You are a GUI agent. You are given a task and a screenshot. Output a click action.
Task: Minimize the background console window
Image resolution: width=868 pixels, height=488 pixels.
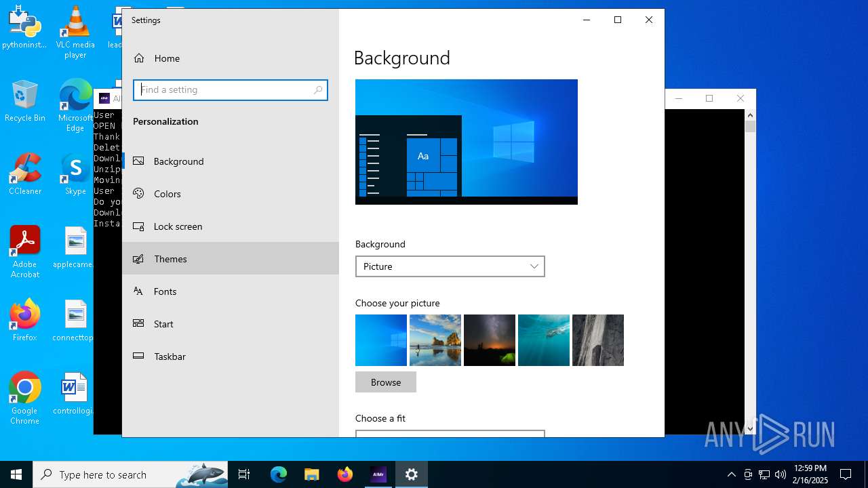pos(678,98)
